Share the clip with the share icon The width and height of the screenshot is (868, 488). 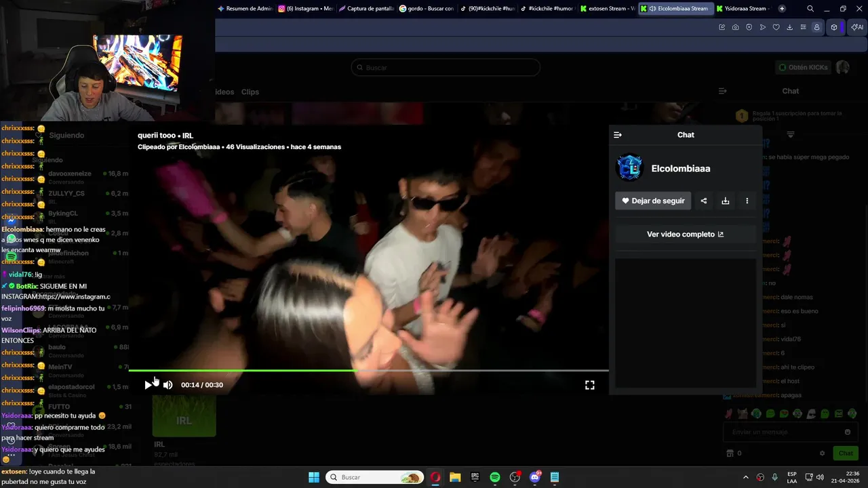(x=704, y=201)
